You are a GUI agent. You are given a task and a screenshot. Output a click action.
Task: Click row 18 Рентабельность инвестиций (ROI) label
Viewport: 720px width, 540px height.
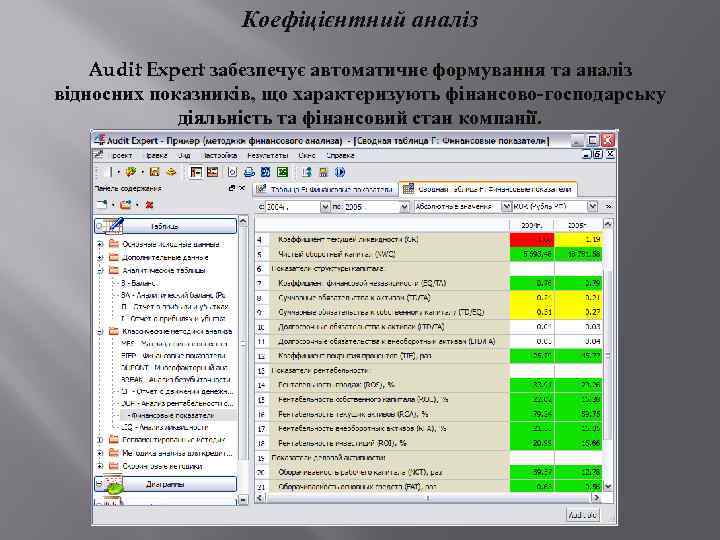coord(342,443)
